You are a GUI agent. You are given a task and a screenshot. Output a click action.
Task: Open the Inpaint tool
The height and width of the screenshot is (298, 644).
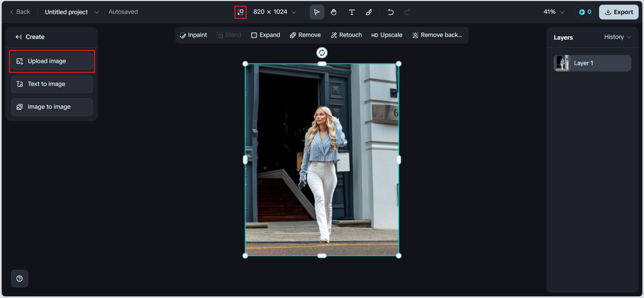(193, 35)
